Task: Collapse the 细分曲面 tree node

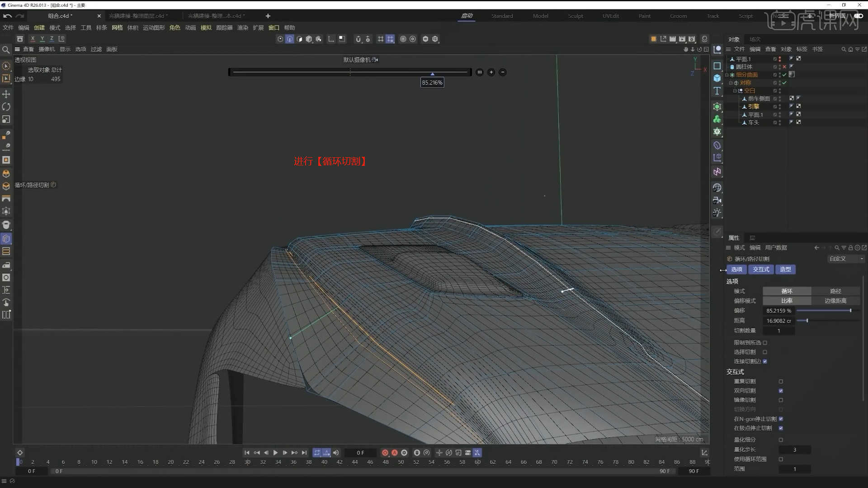Action: pos(727,75)
